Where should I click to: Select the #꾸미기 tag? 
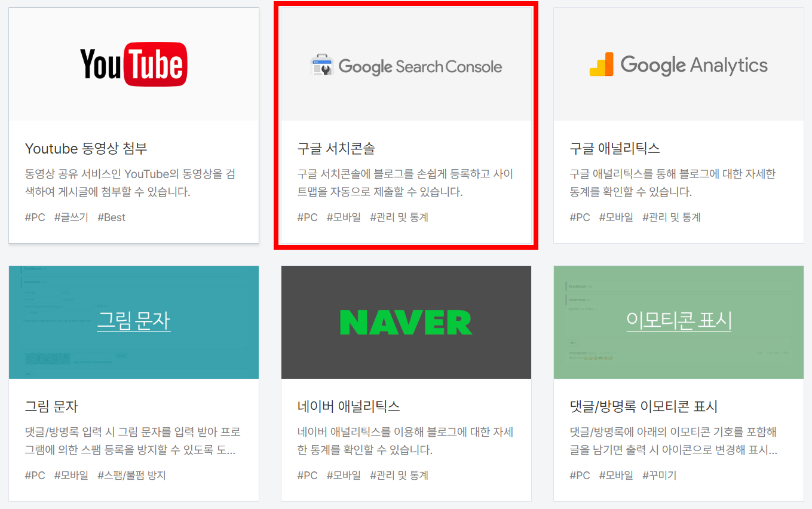(660, 476)
